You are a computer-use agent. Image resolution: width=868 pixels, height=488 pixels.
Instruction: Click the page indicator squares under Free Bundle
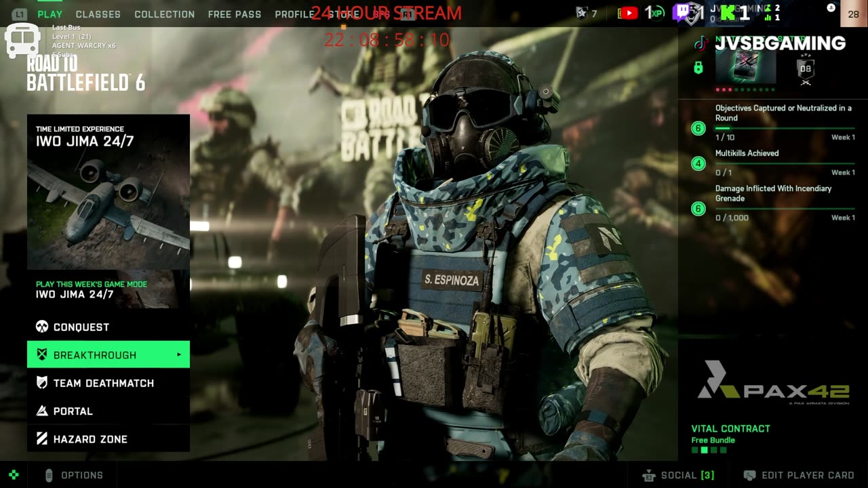[x=709, y=450]
